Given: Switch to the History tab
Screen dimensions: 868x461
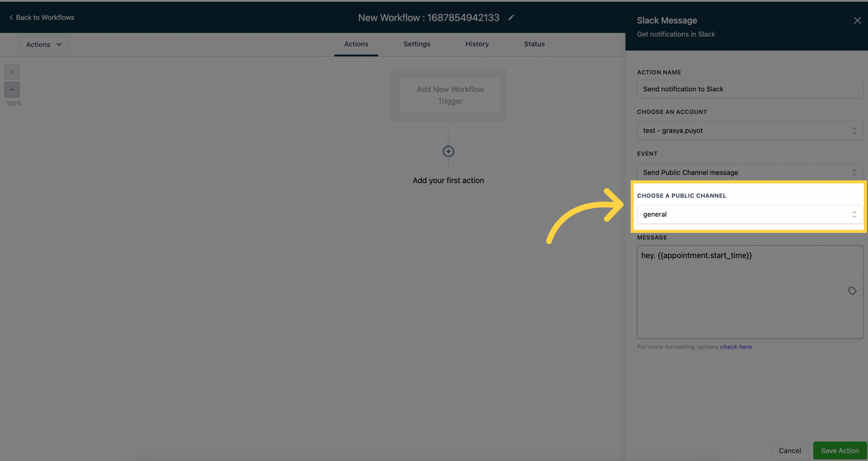Looking at the screenshot, I should [x=476, y=44].
